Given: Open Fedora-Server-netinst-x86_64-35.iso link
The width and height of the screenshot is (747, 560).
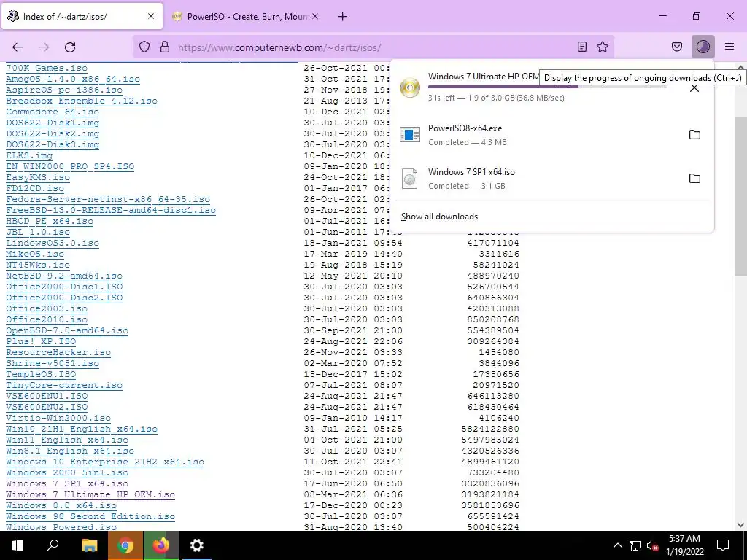Looking at the screenshot, I should tap(108, 199).
